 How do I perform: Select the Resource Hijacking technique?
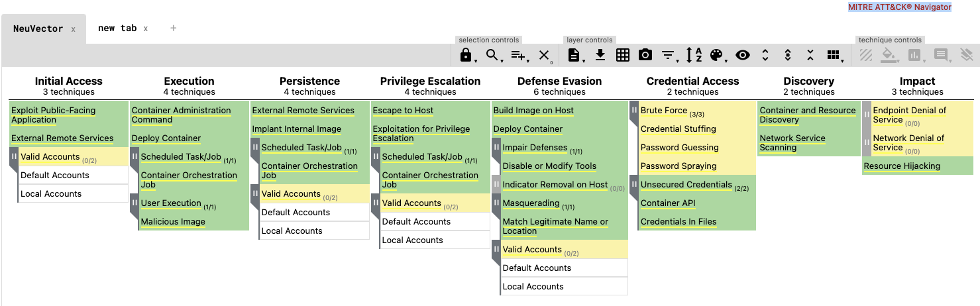click(x=902, y=166)
